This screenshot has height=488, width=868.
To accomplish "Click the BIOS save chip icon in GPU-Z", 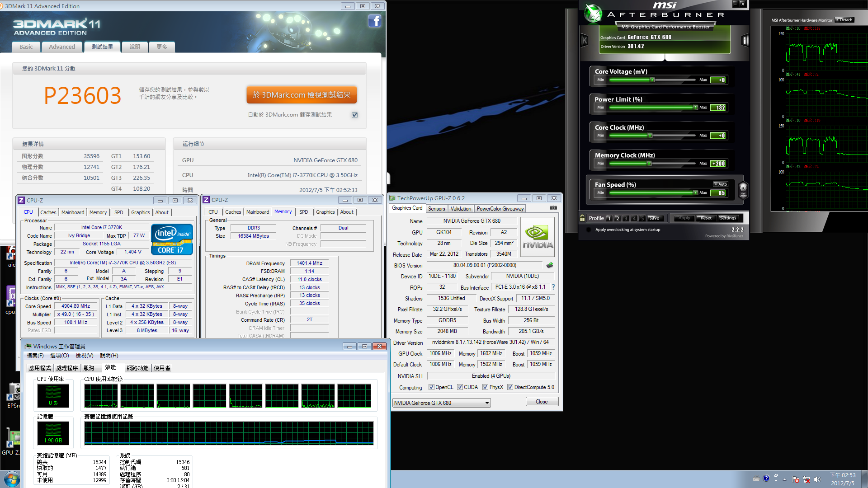I will point(550,265).
